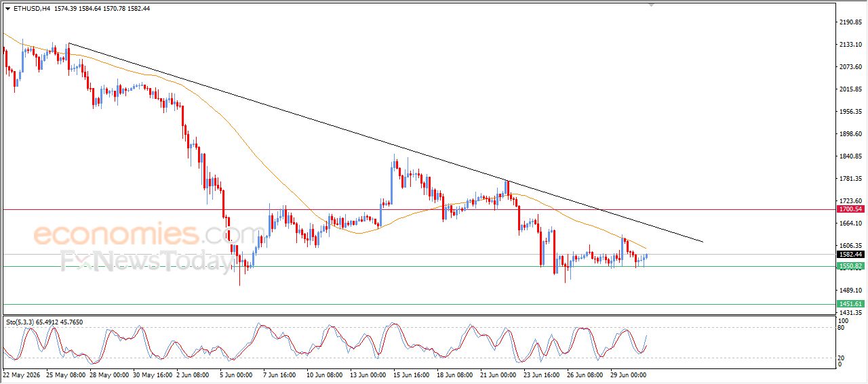Click the 21 Jun 00:00 time label
Viewport: 868px width, 384px height.
click(500, 374)
